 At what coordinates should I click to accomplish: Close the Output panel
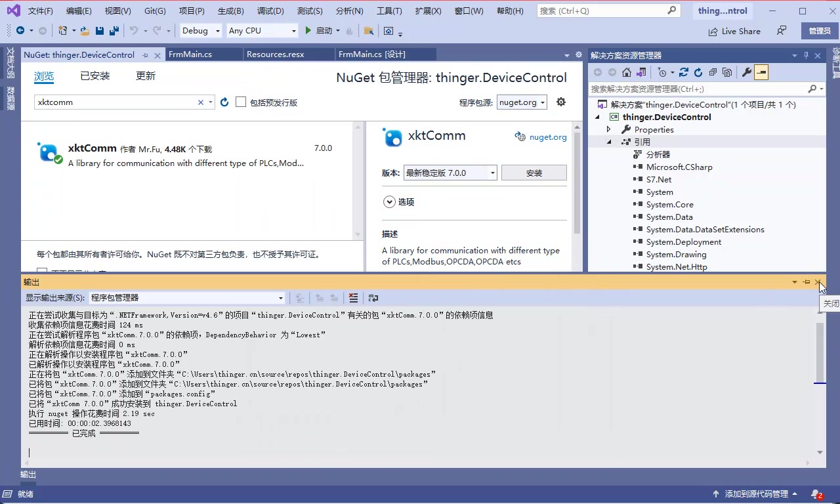tap(818, 282)
